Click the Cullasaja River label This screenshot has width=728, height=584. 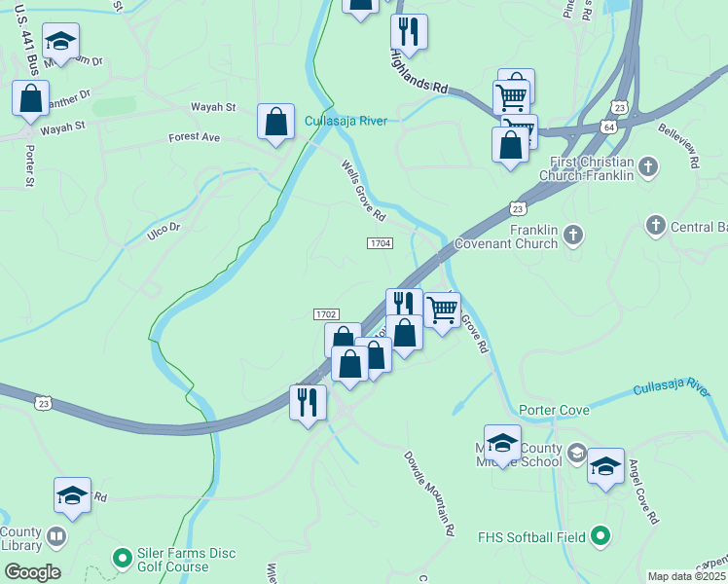(346, 121)
